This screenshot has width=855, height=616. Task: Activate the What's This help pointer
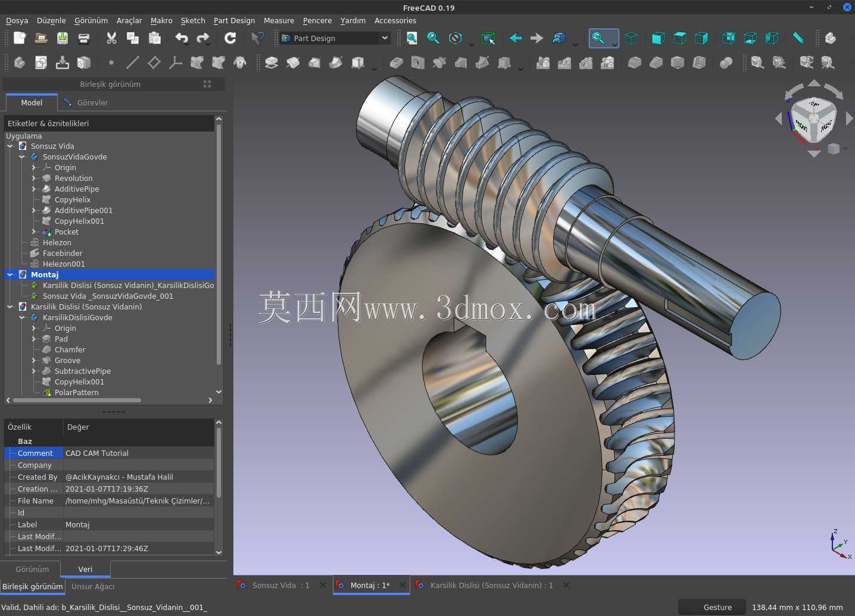click(x=258, y=38)
